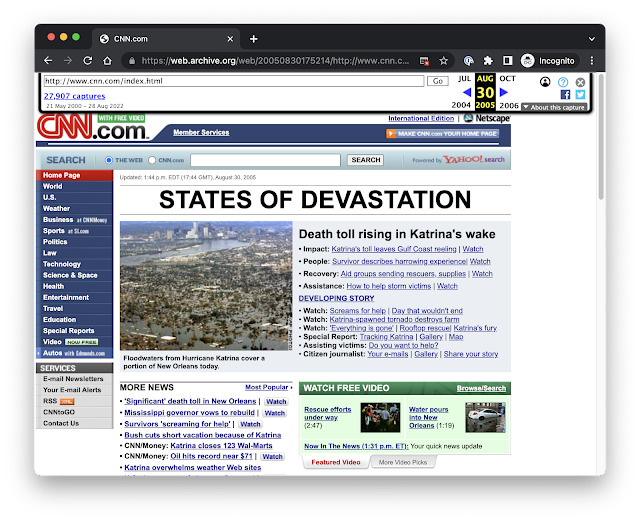The image size is (640, 521).
Task: Select Home Page in the sidebar
Action: click(75, 175)
